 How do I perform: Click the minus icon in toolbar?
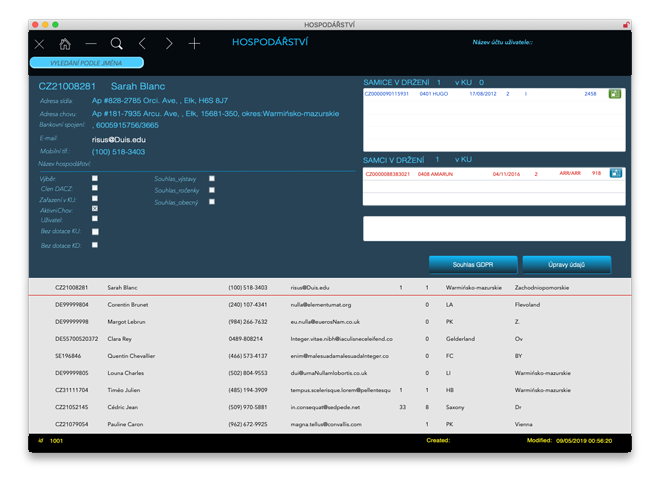91,44
